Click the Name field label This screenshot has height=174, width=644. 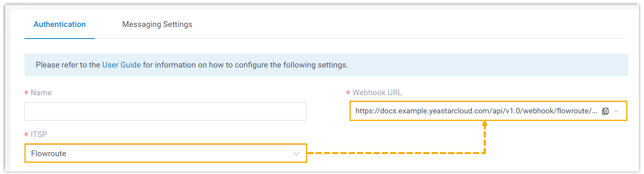(41, 92)
